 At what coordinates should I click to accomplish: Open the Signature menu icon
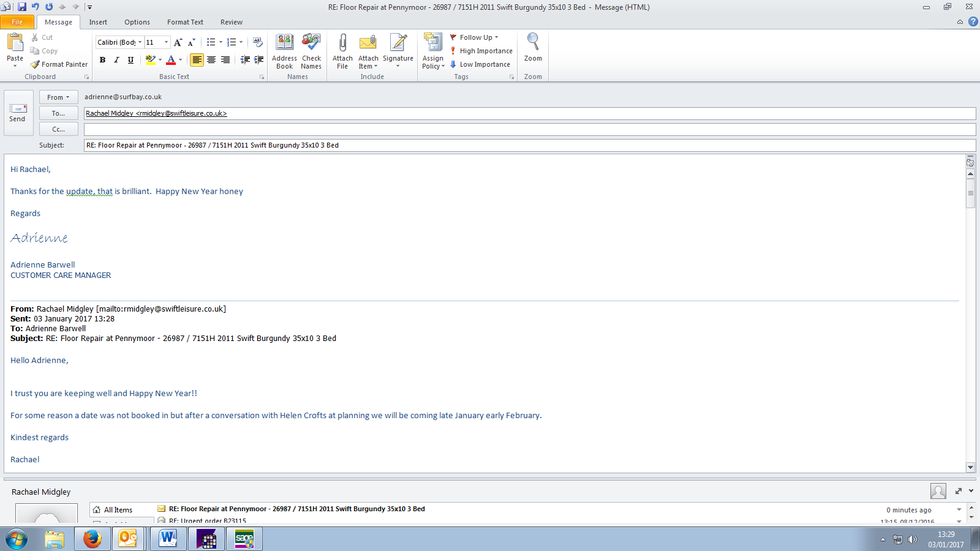398,43
